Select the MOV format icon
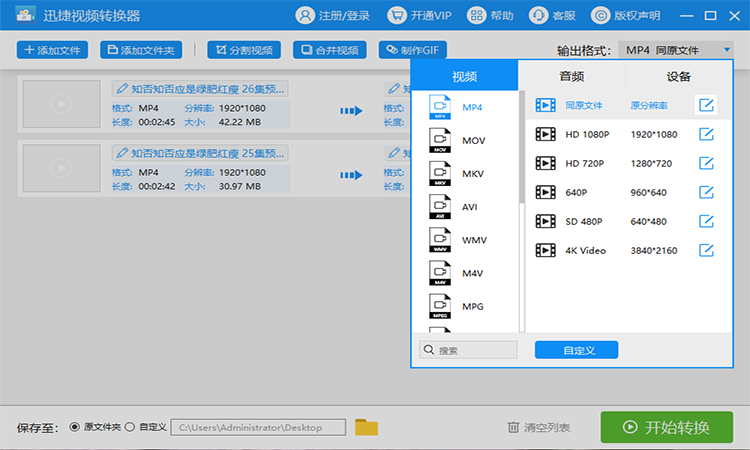The width and height of the screenshot is (750, 450). (441, 141)
